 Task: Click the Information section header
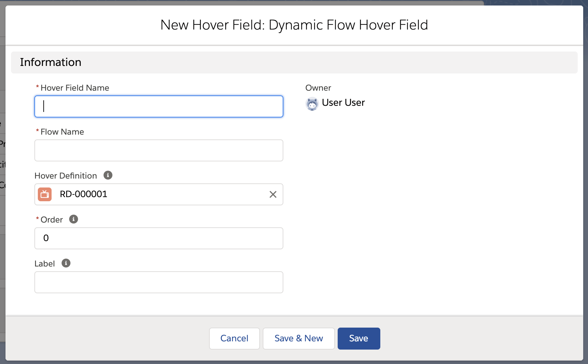click(51, 62)
